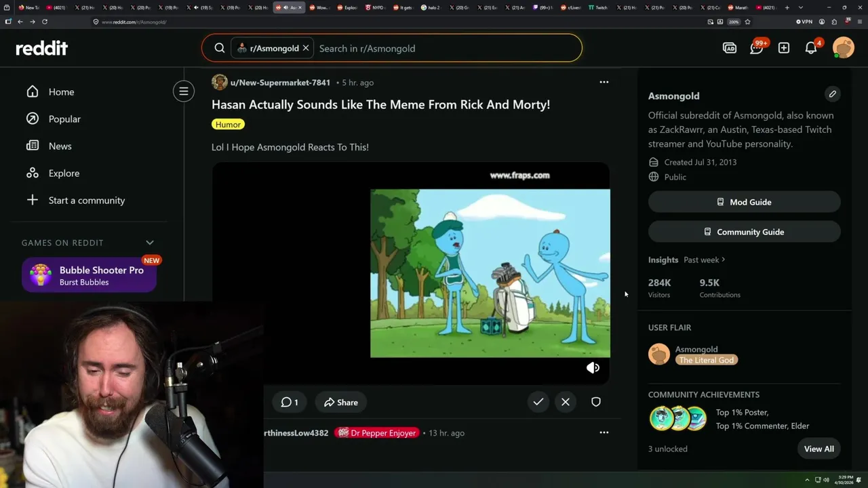Click the u/New-Supermarket-7841 avatar
The width and height of the screenshot is (868, 488).
220,82
